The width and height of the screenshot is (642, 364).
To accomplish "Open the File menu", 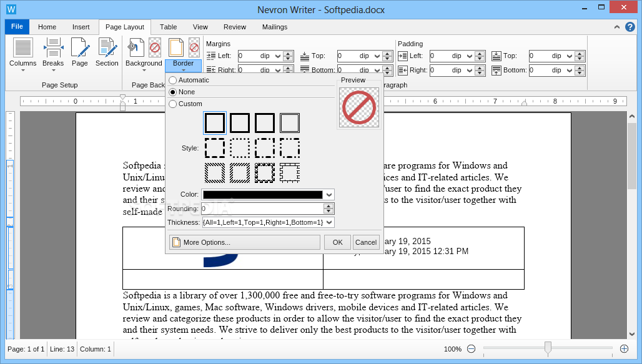I will tap(17, 27).
